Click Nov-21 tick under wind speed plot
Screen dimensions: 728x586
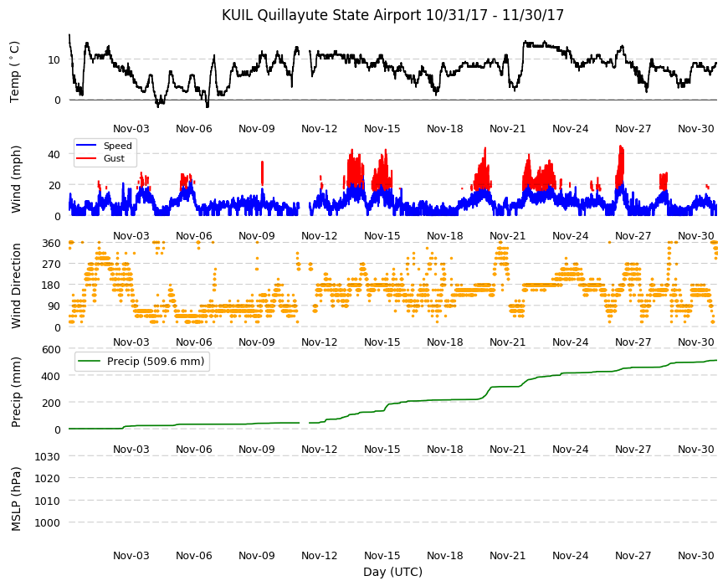(507, 235)
